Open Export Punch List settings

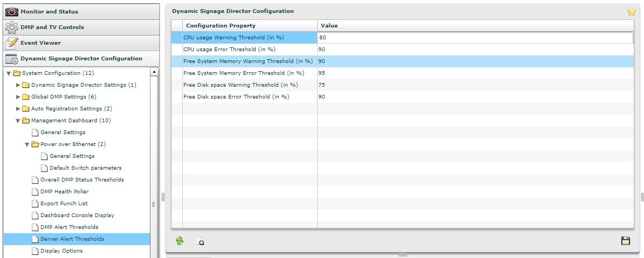click(64, 204)
